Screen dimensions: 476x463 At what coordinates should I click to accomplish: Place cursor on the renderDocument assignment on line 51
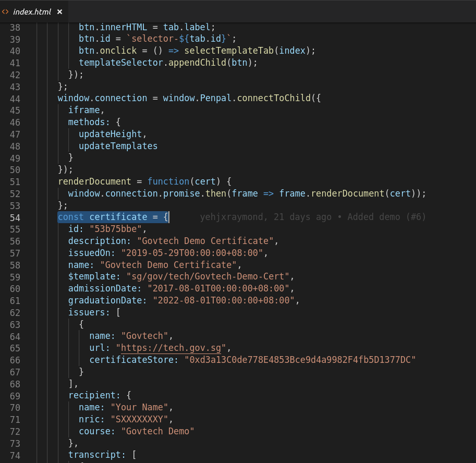coord(94,181)
